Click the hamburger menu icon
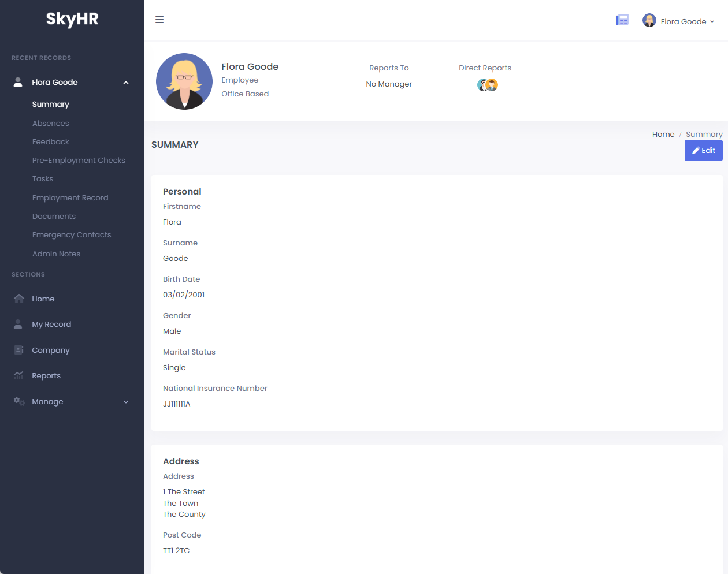 pos(159,19)
